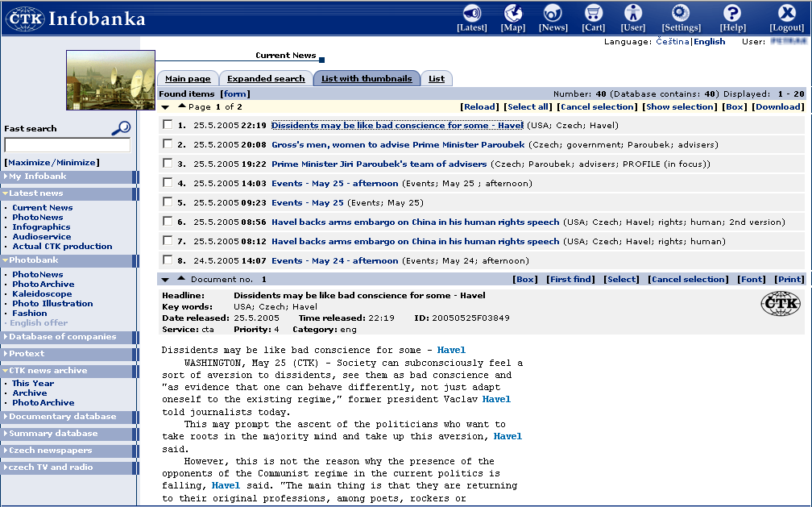Check the box for item 8 Events May 24
Screen dimensions: 812x507
168,260
